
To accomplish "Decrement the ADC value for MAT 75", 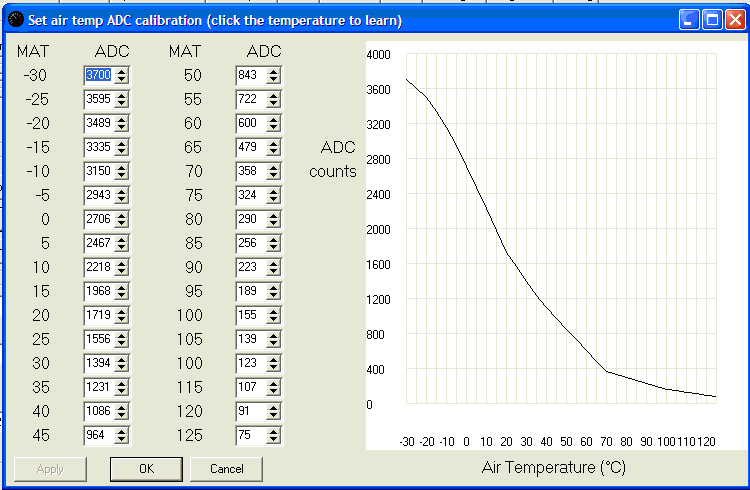I will click(274, 199).
